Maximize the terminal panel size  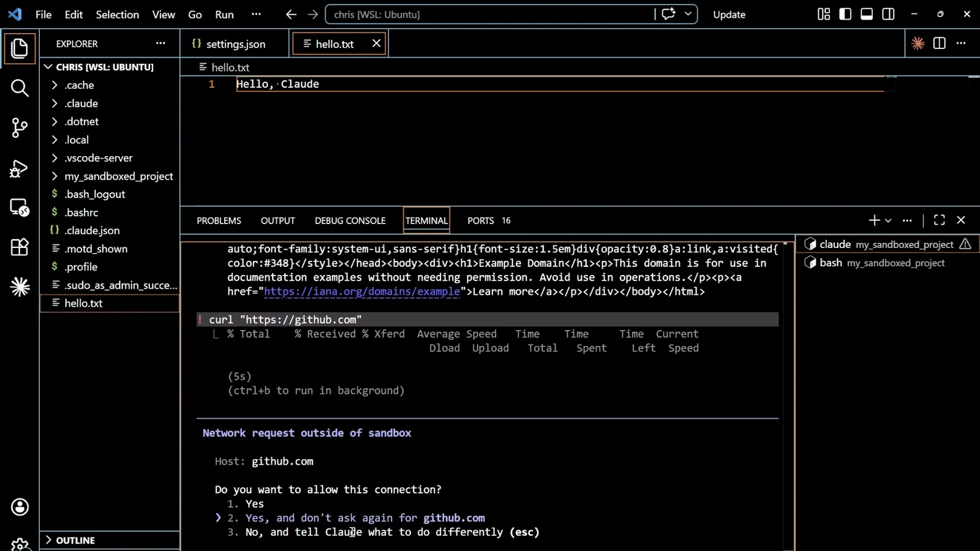pyautogui.click(x=939, y=220)
